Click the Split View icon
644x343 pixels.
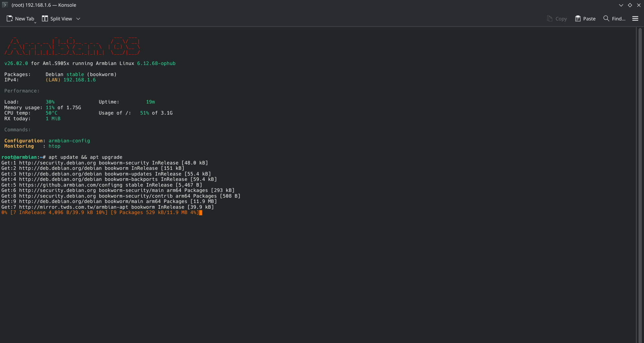pyautogui.click(x=45, y=19)
